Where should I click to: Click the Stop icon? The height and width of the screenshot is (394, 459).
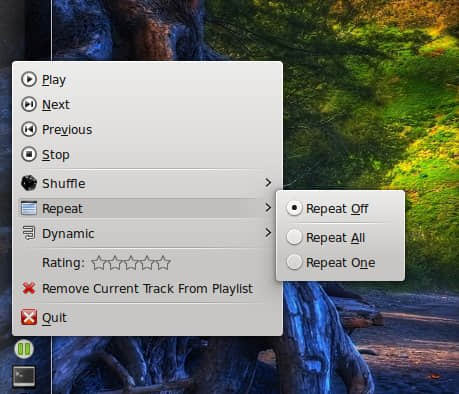(x=29, y=154)
